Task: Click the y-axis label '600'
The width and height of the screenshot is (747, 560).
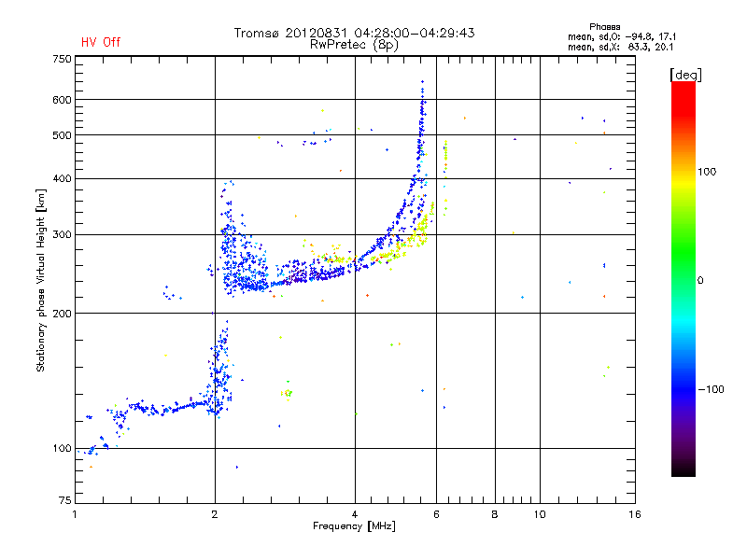Action: click(62, 100)
